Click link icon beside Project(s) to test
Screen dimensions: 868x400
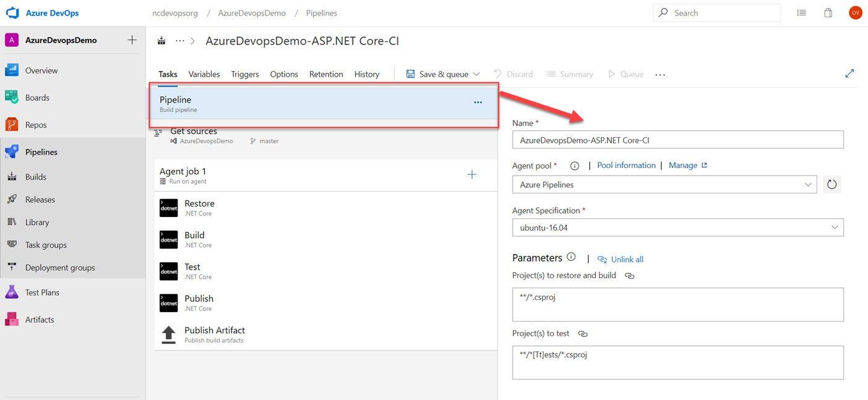[583, 334]
